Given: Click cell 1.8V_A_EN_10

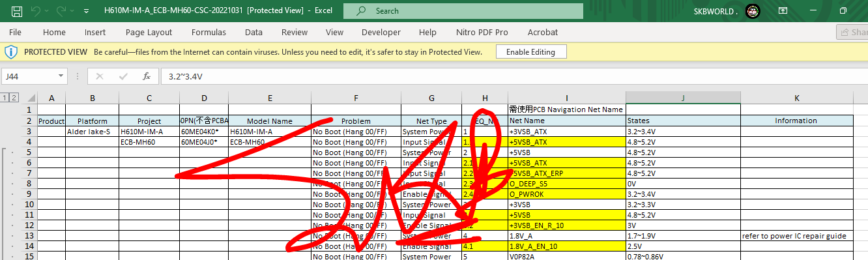Looking at the screenshot, I should 567,246.
